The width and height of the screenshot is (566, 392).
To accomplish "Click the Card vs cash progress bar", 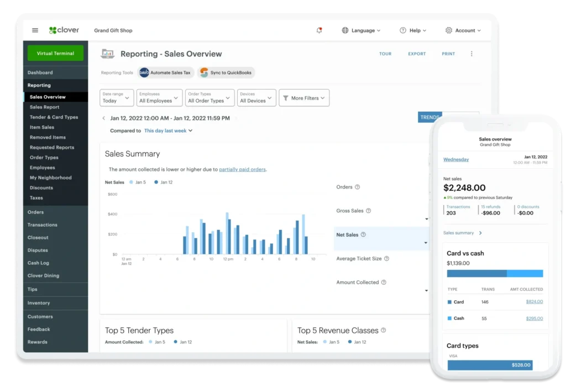I will coord(495,273).
